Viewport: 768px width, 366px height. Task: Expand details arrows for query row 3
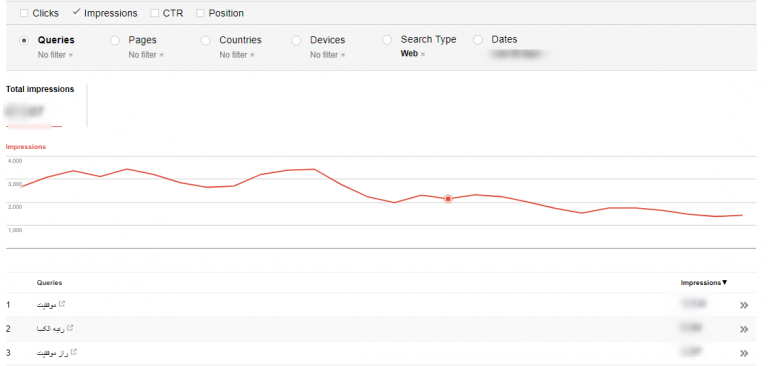coord(744,353)
